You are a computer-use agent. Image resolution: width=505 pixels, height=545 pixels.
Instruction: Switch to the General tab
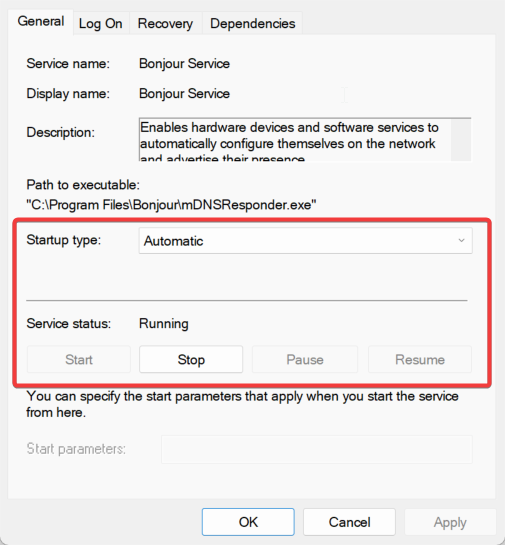click(x=41, y=22)
